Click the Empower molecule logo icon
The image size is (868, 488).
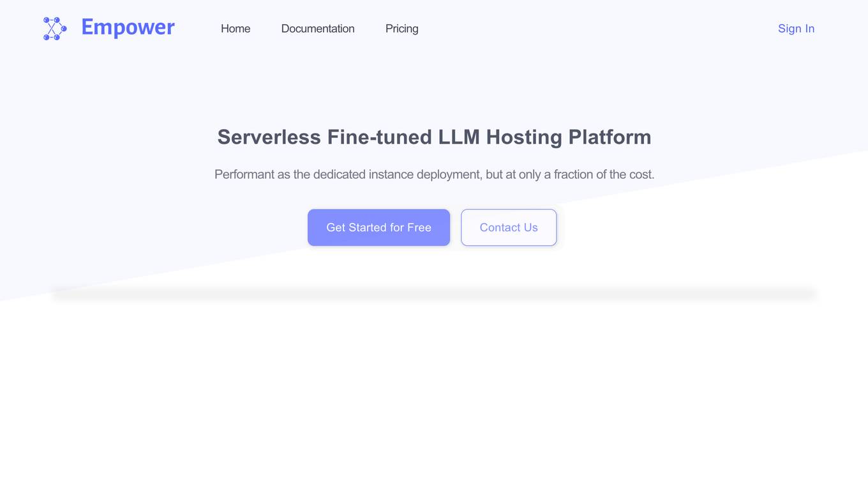pyautogui.click(x=55, y=29)
